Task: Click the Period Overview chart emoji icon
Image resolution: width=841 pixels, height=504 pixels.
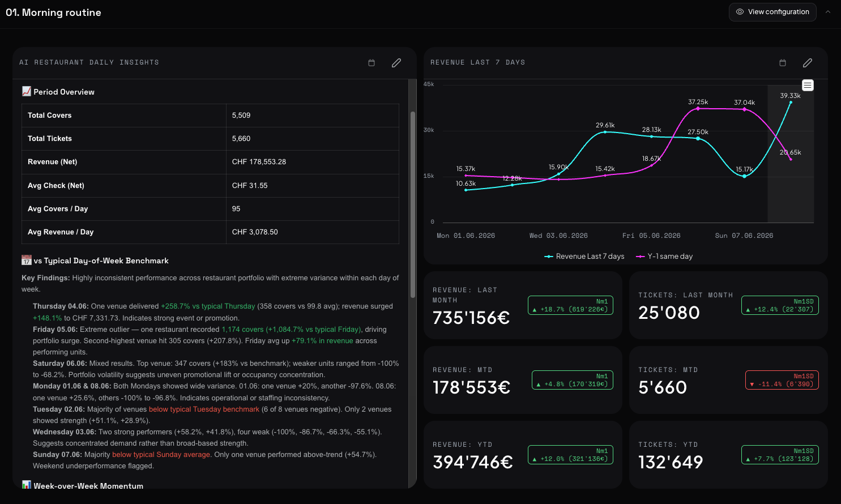Action: coord(27,91)
